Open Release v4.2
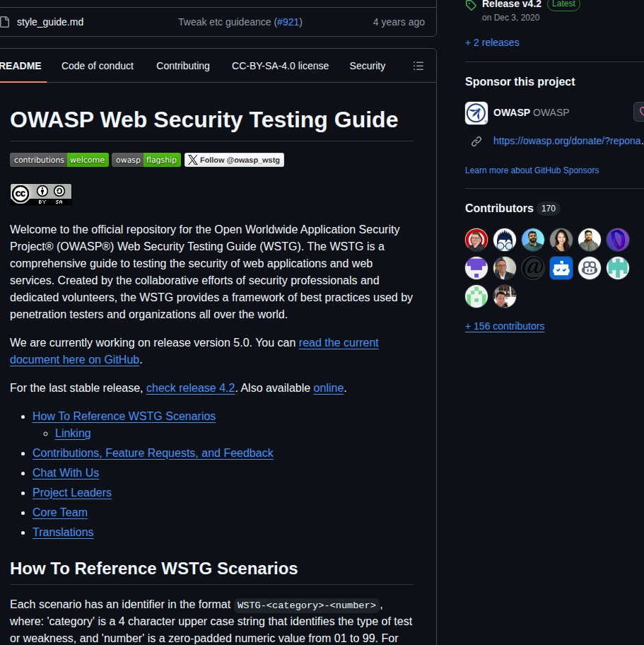This screenshot has height=645, width=644. coord(512,4)
